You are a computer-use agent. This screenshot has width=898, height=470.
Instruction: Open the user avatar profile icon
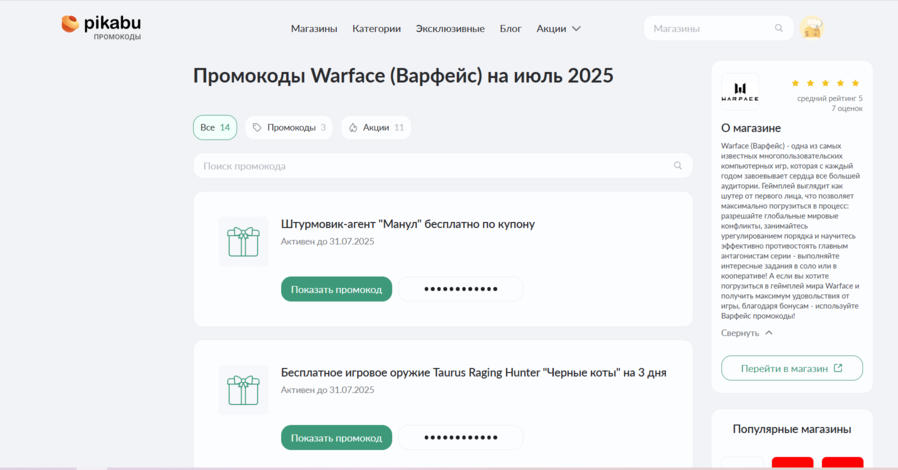tap(812, 27)
